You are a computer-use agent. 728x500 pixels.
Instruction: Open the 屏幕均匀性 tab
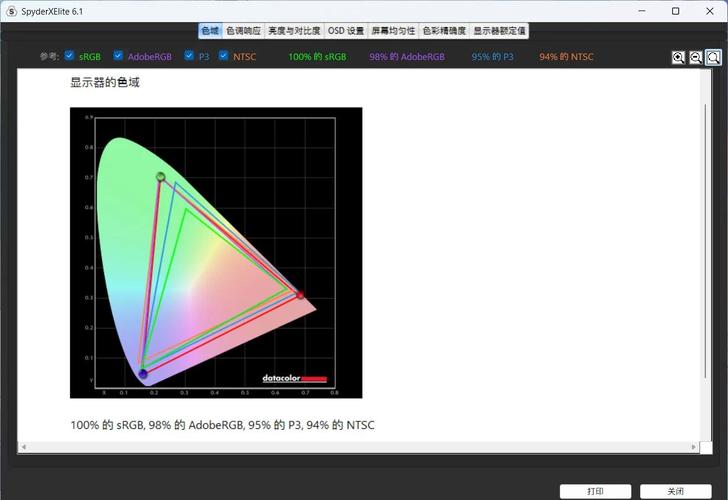click(x=393, y=31)
